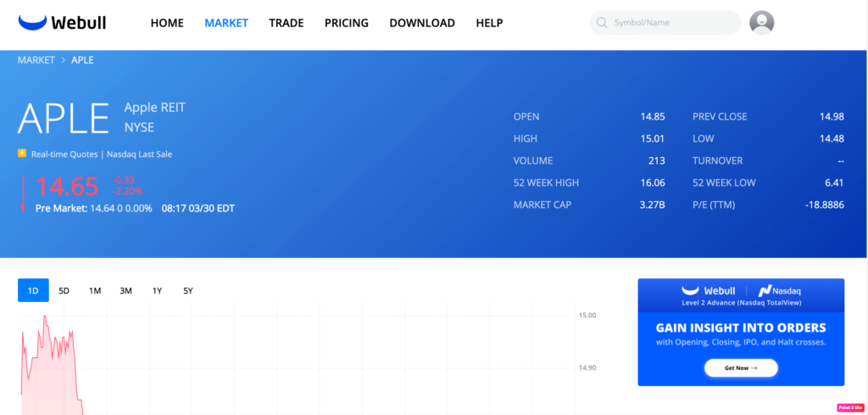Click the Get Now button
The height and width of the screenshot is (415, 868).
point(741,368)
